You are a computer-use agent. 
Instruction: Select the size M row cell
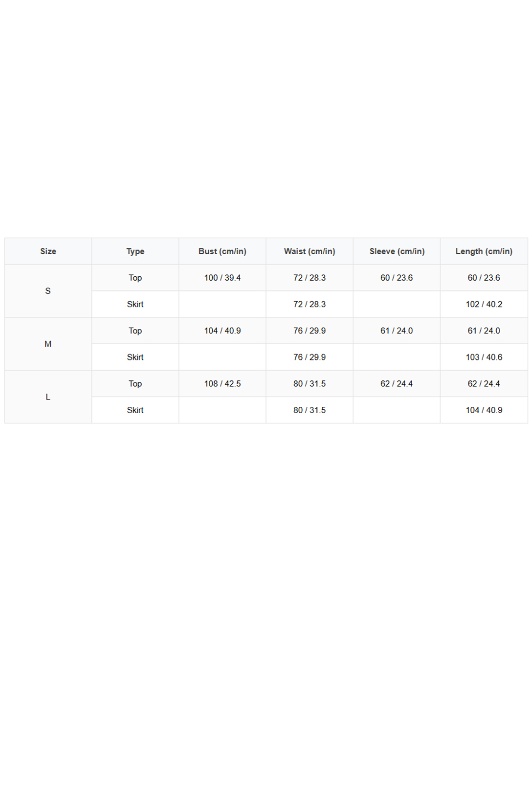pyautogui.click(x=48, y=344)
